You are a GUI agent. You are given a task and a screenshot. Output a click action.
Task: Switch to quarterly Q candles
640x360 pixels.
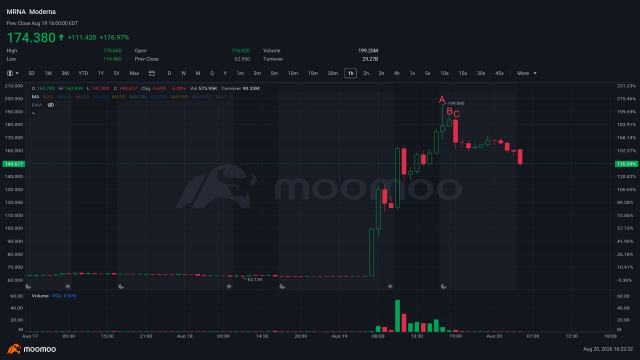(x=212, y=73)
